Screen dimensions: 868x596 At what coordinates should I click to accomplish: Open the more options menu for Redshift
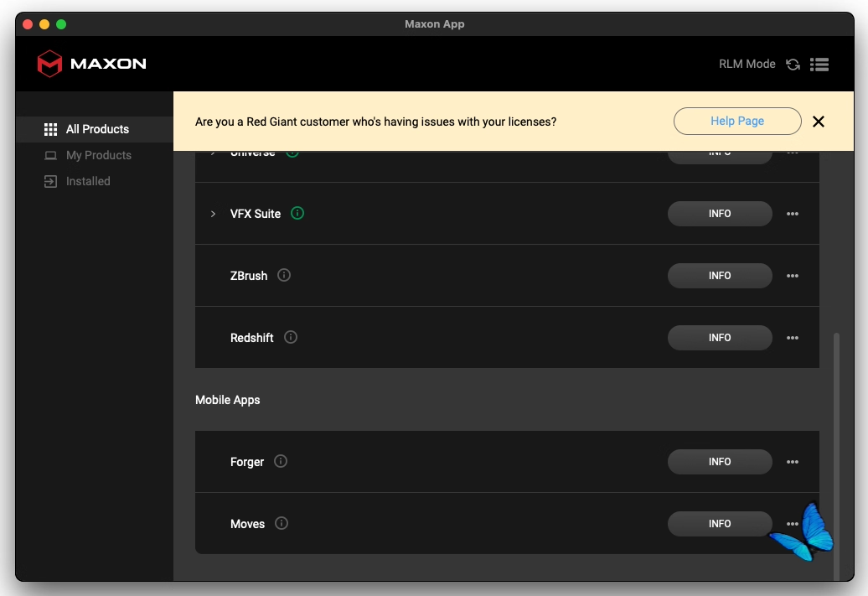793,338
